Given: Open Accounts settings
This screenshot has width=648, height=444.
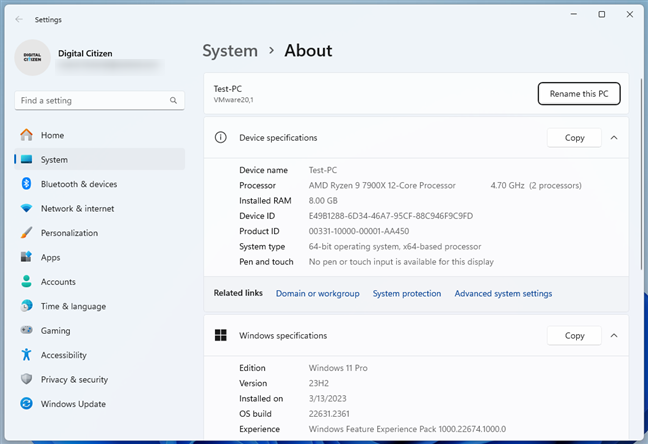Looking at the screenshot, I should (x=100, y=281).
